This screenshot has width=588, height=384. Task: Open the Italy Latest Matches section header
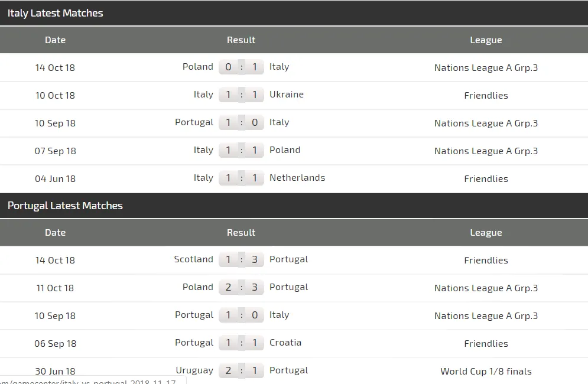tap(56, 13)
